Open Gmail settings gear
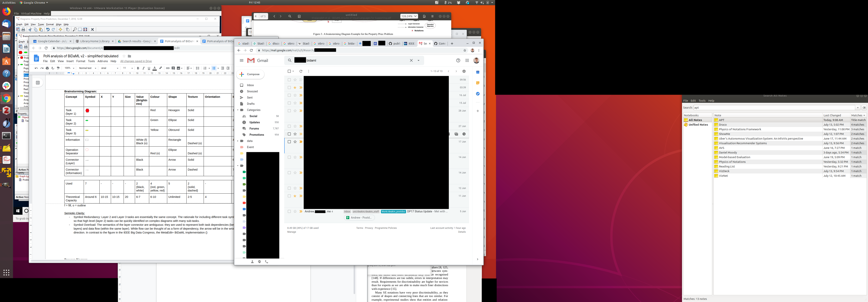The height and width of the screenshot is (302, 868). (464, 71)
